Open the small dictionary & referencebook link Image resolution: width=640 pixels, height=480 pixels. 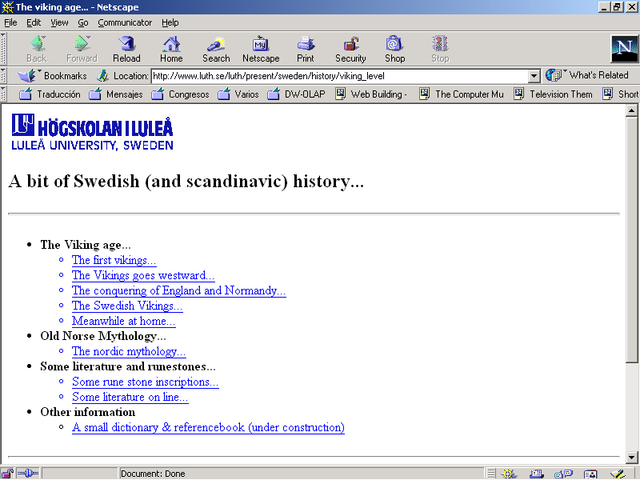pyautogui.click(x=208, y=427)
